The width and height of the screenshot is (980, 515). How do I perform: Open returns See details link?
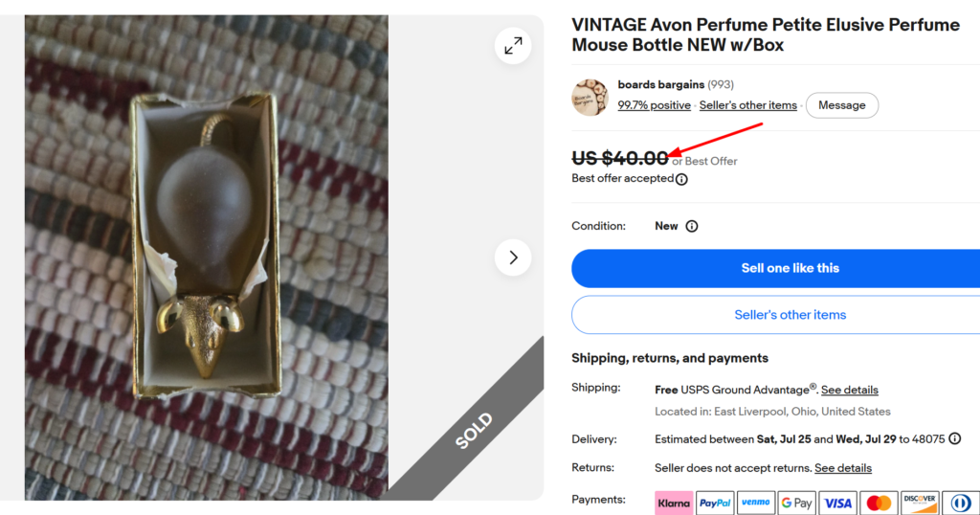pyautogui.click(x=842, y=468)
